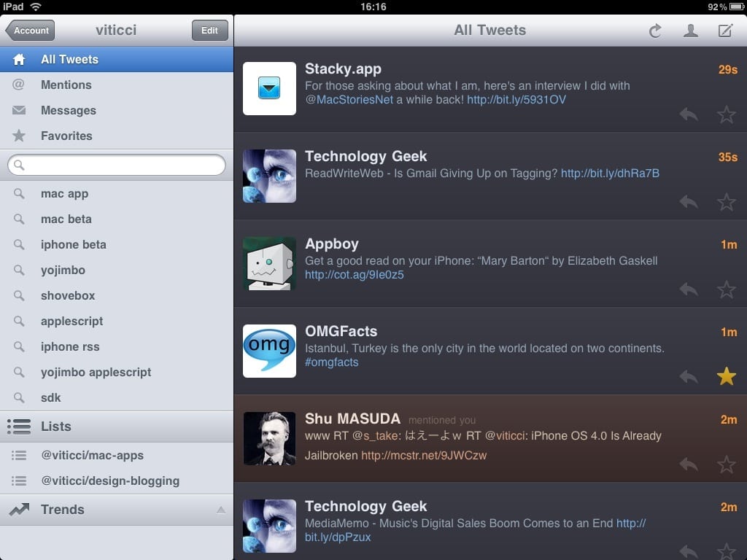This screenshot has width=747, height=560.
Task: Unfavorite the OMGFacts tweet gold star
Action: 727,376
